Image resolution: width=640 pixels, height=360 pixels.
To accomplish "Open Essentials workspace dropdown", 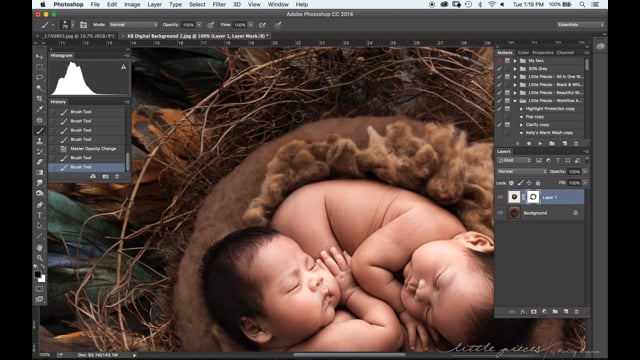I will tap(580, 25).
